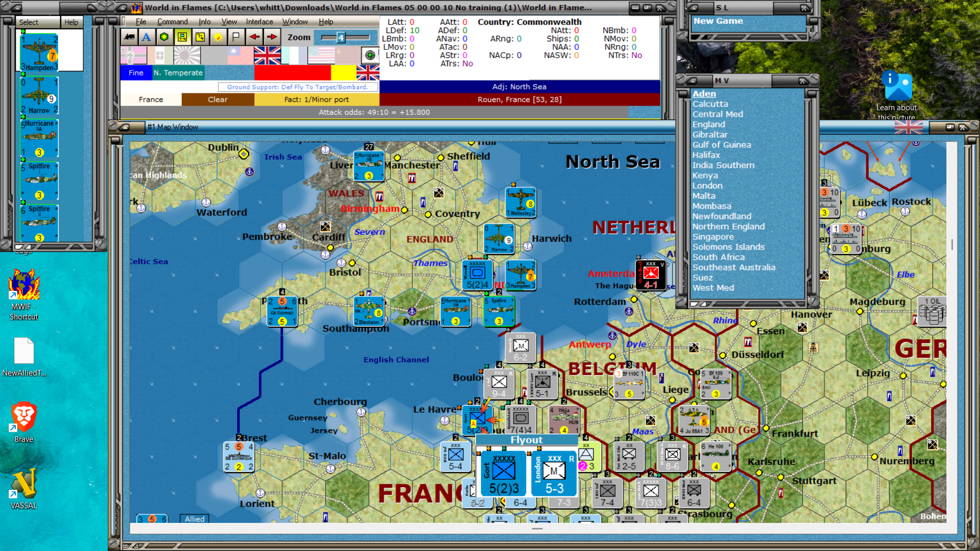The image size is (980, 551).
Task: Click the Bf 110C aircraft counter near Brussels
Action: point(629,384)
